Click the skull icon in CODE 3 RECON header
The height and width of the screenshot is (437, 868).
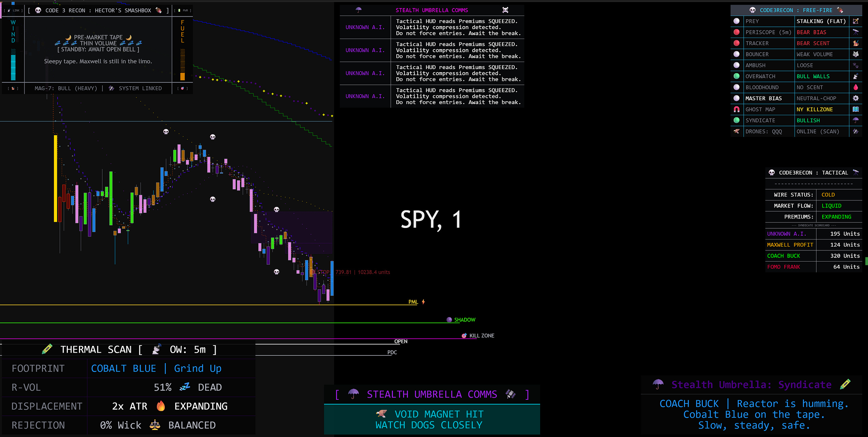pyautogui.click(x=38, y=11)
